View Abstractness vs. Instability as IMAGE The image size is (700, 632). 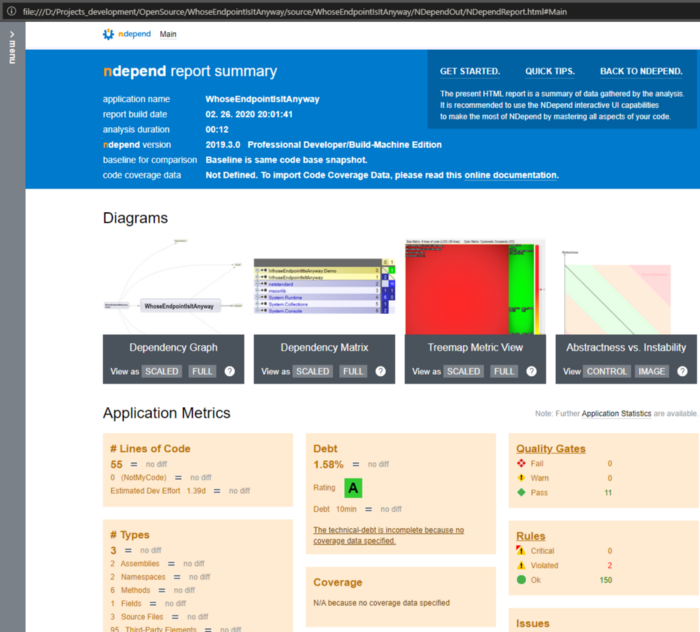point(652,371)
